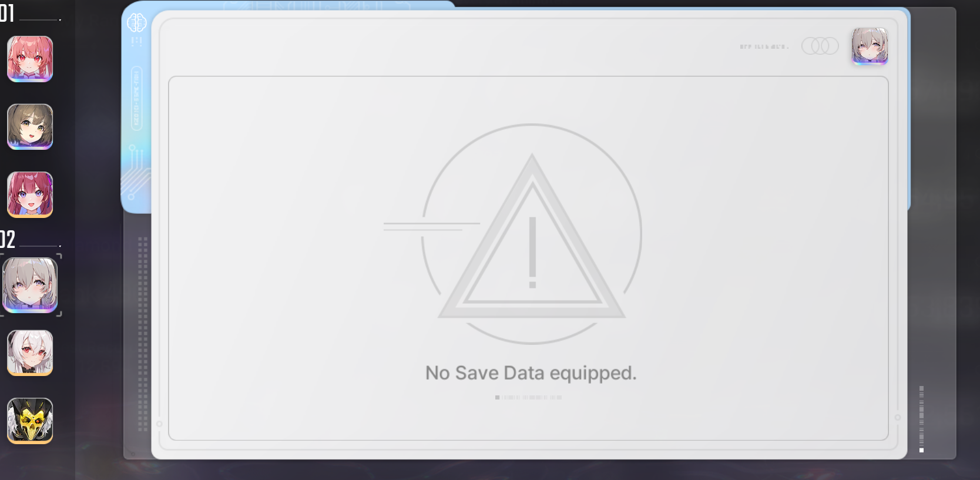Click the three overlapping circles icon
Screen dimensions: 980x480
(x=820, y=46)
